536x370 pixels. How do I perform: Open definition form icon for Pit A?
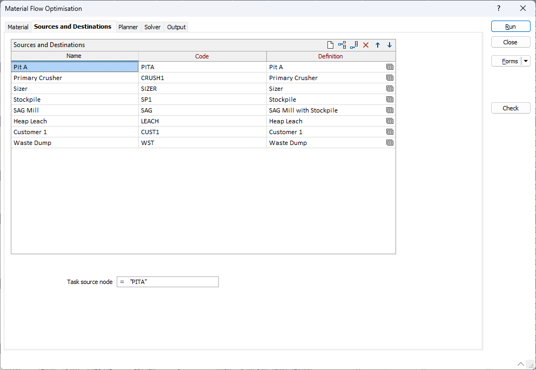point(390,67)
